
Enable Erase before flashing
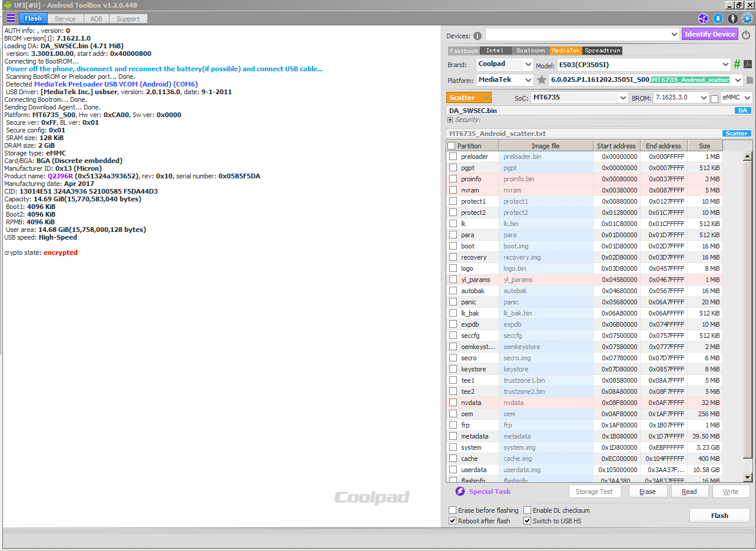point(452,510)
